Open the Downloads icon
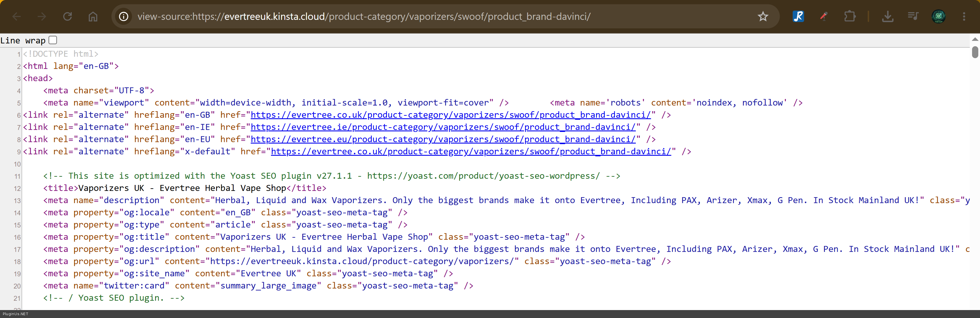The image size is (980, 318). pos(888,16)
